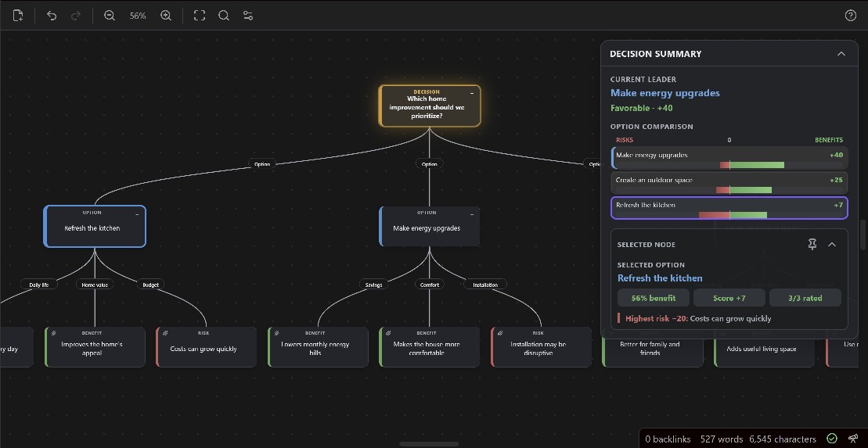Zoom out of the canvas

click(x=110, y=16)
